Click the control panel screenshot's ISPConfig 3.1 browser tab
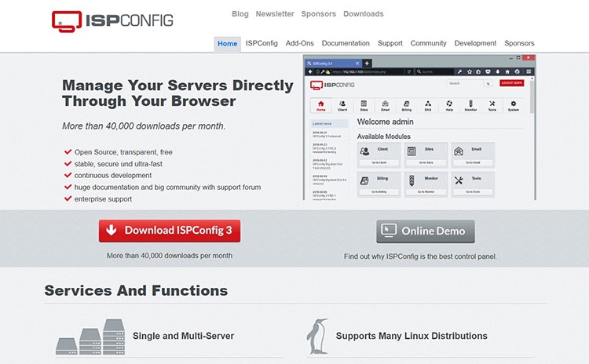Viewport: 589px width, 364px height. point(333,64)
